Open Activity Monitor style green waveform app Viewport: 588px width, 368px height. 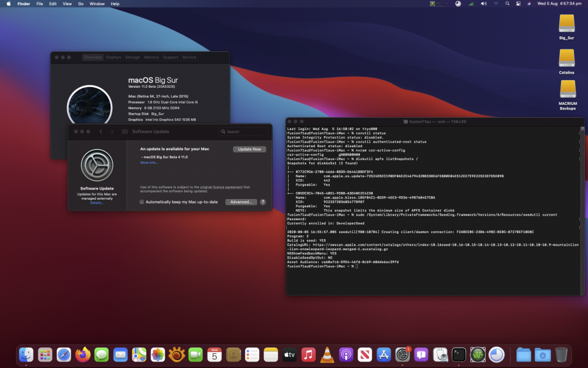477,354
